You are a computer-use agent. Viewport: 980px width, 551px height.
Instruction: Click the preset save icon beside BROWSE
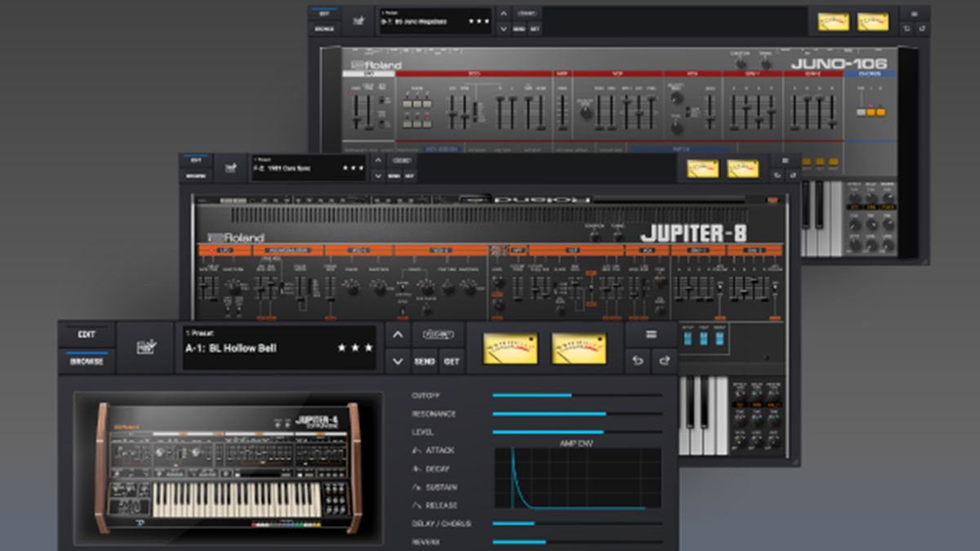click(x=145, y=346)
